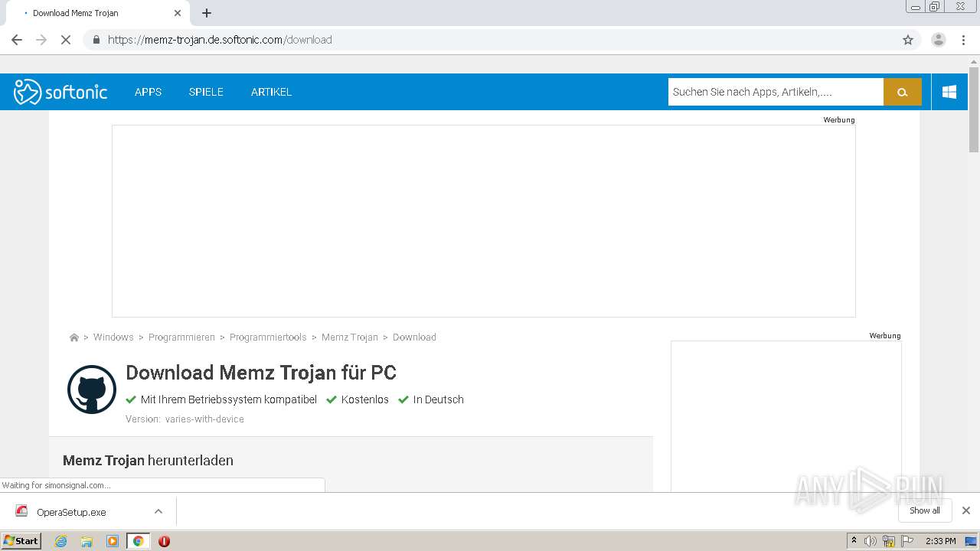Screen dimensions: 980x551
Task: View site security lock info
Action: click(x=96, y=40)
